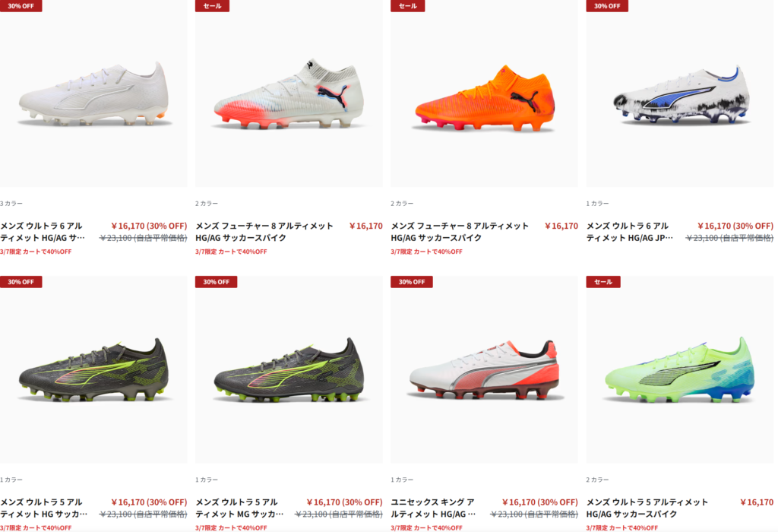Click the 3/7限定 カートで40%OFF promo under King Ultimate
The width and height of the screenshot is (778, 532).
427,528
